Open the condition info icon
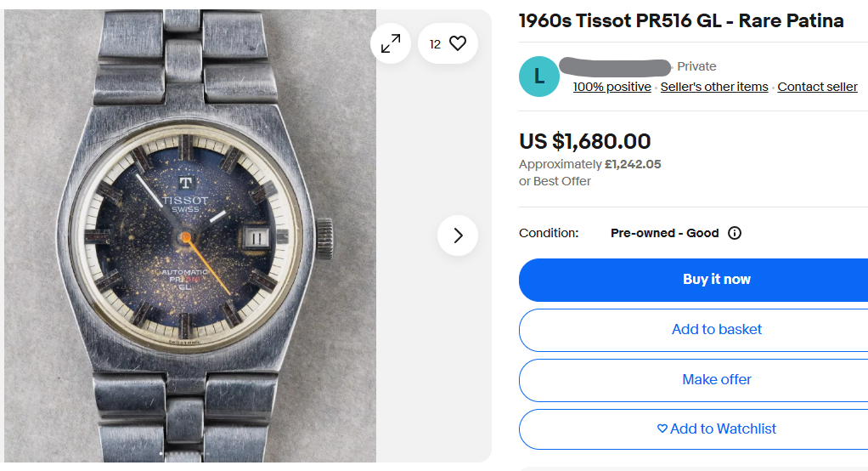The image size is (868, 471). [735, 233]
